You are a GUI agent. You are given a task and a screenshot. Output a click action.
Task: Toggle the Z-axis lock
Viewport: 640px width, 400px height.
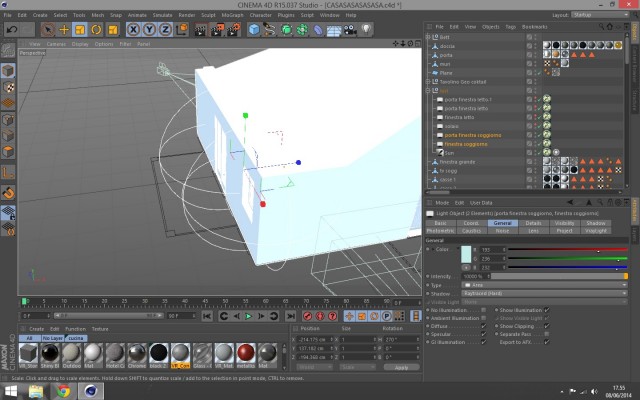[x=165, y=30]
